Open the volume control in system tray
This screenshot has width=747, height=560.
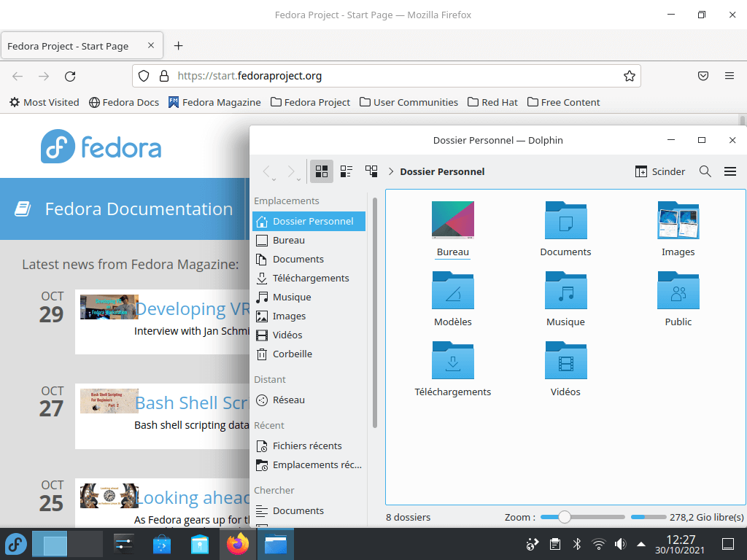point(620,544)
